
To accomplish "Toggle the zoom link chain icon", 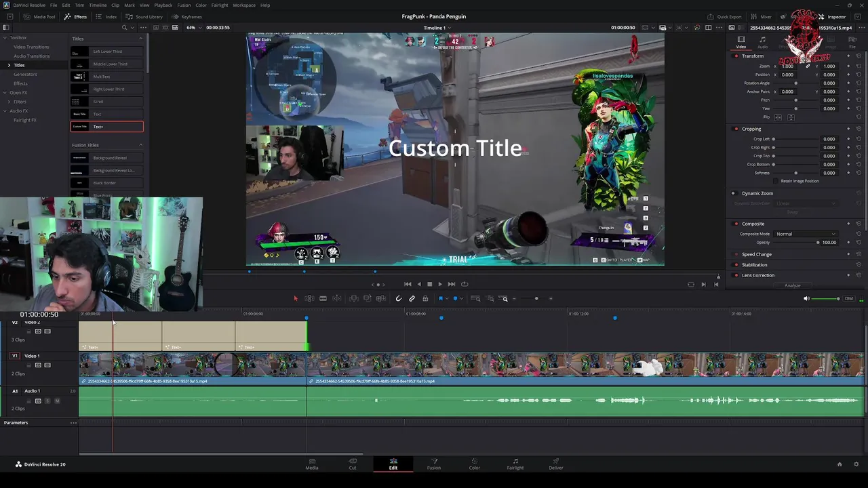I will click(x=808, y=66).
